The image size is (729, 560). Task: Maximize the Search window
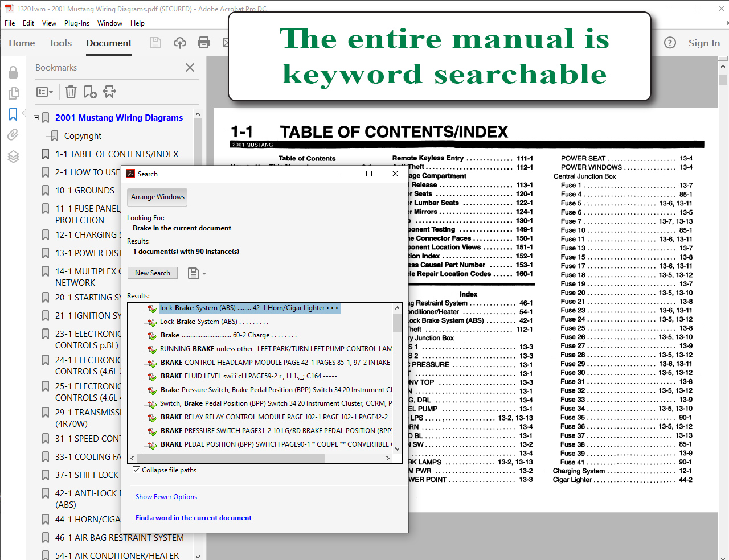point(369,174)
